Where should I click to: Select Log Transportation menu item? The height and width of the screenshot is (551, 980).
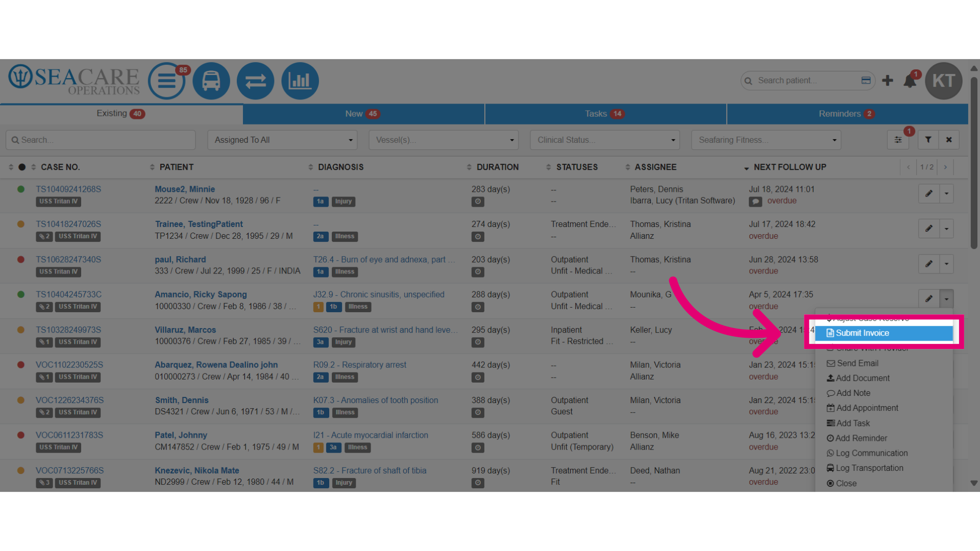tap(884, 468)
